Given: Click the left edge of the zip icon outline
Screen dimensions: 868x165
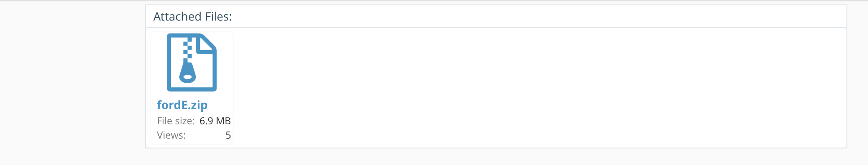Looking at the screenshot, I should pyautogui.click(x=169, y=63).
